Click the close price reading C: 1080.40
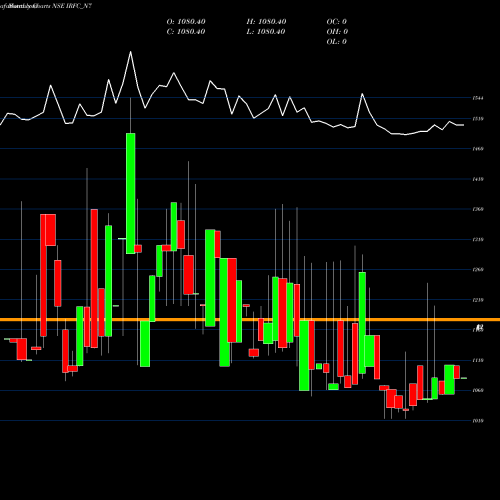Image resolution: width=500 pixels, height=500 pixels. coord(186,32)
